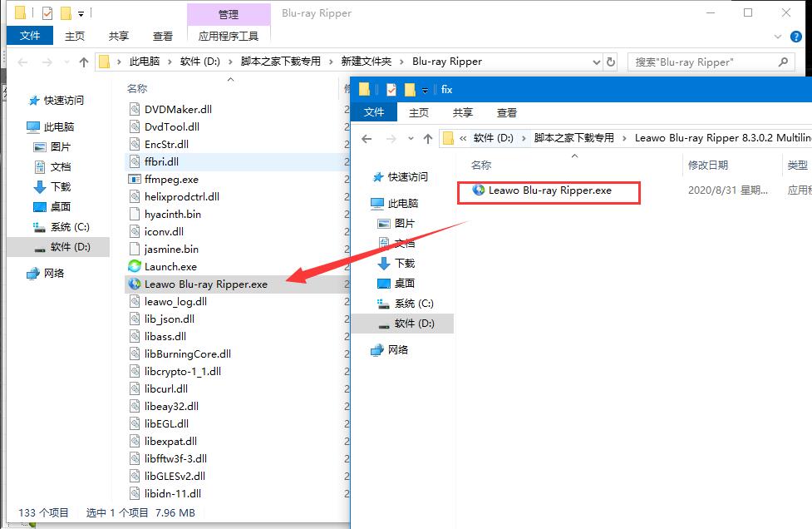
Task: Expand chevron after 此电脑 in address bar
Action: pos(170,62)
